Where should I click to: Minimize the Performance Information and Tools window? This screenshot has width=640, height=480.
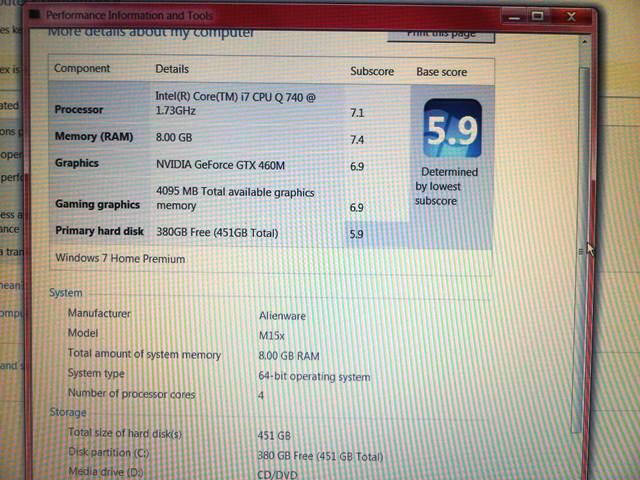tap(514, 17)
